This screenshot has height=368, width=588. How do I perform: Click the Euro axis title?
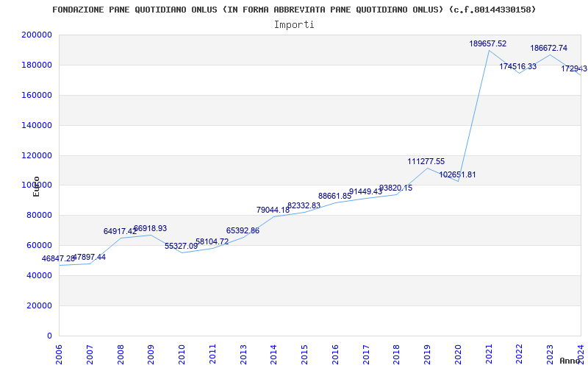pos(36,187)
